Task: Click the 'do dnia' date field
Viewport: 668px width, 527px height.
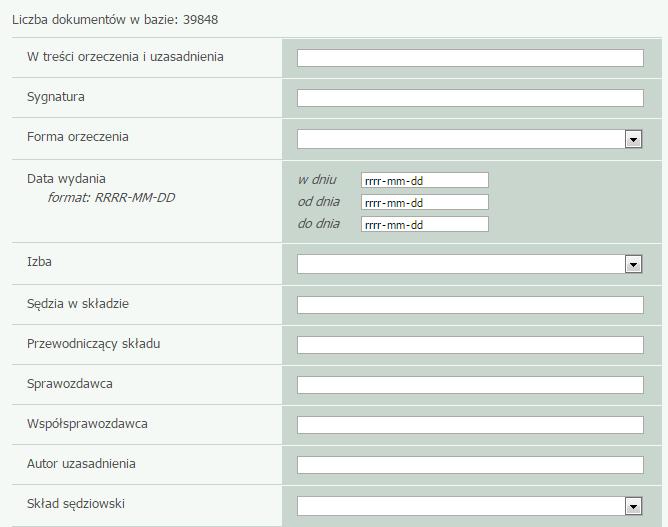Action: coord(425,225)
